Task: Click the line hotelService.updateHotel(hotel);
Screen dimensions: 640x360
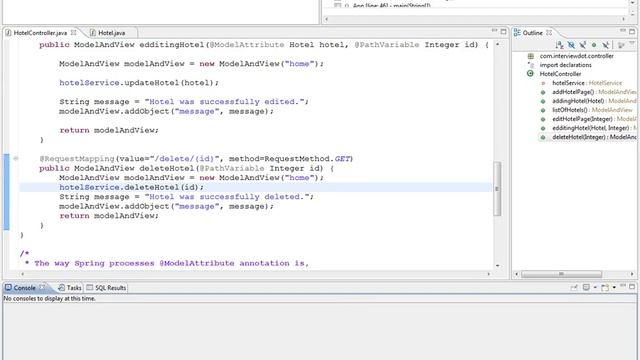Action: (139, 83)
